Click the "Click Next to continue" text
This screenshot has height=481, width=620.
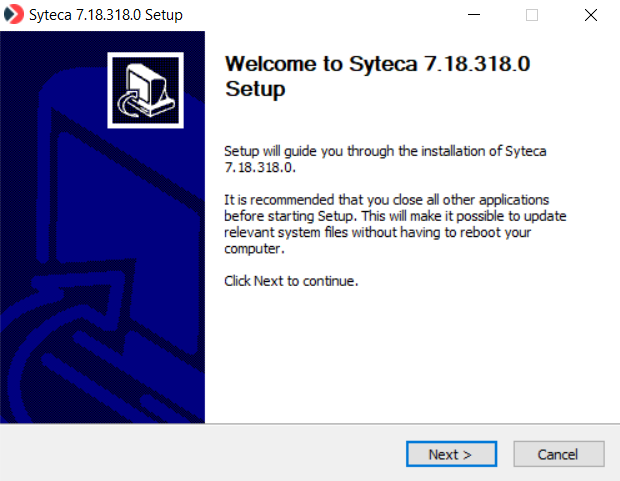pos(291,281)
